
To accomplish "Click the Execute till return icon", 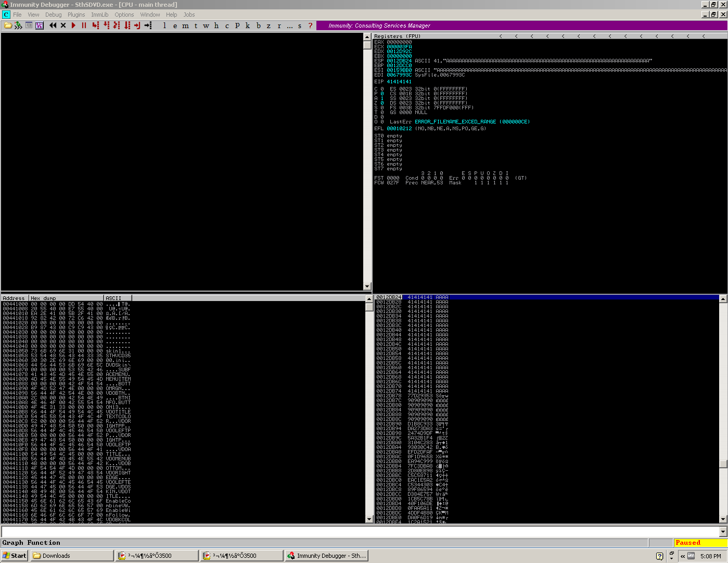I will (x=137, y=25).
